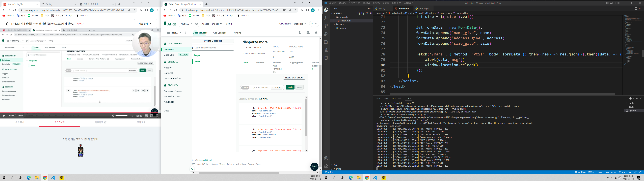Open Run and Debug view in VS Code
The image size is (644, 181).
(326, 34)
